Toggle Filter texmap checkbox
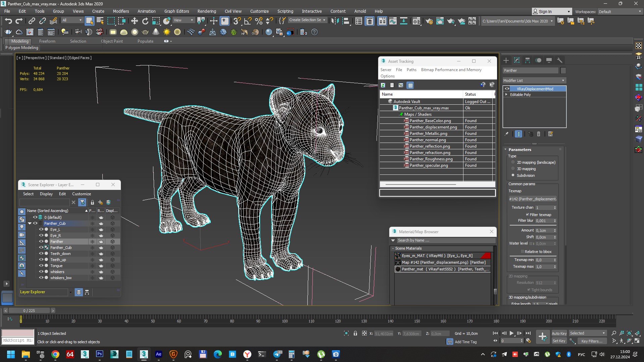The height and width of the screenshot is (362, 644). coord(527,214)
